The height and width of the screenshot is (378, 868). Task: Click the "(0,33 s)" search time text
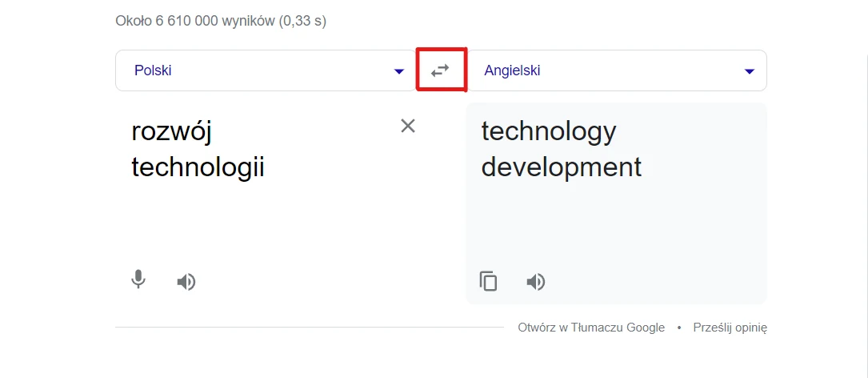click(302, 22)
